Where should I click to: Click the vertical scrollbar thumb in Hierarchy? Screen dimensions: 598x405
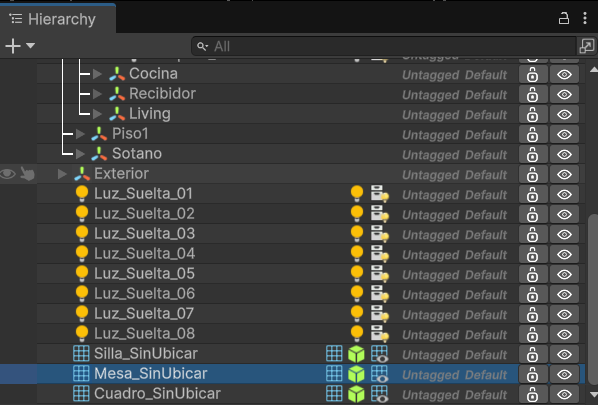593,299
